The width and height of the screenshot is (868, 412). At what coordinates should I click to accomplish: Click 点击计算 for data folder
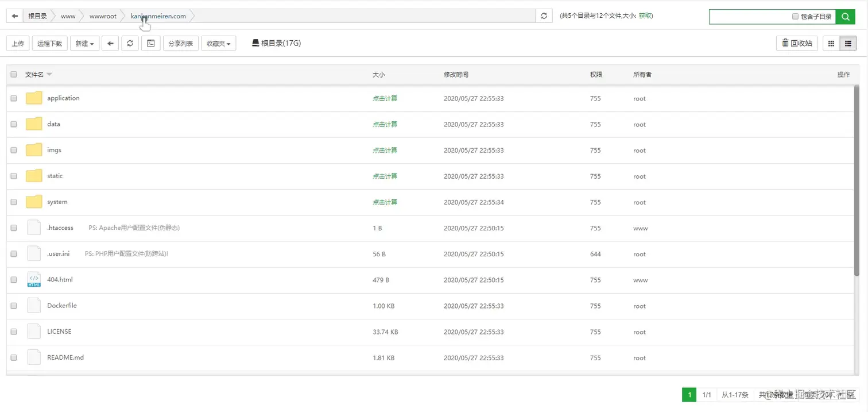[x=385, y=124]
